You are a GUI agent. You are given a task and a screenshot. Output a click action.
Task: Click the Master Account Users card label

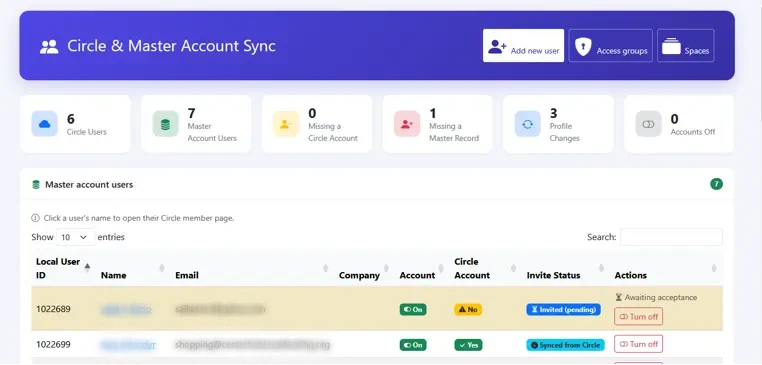click(212, 132)
